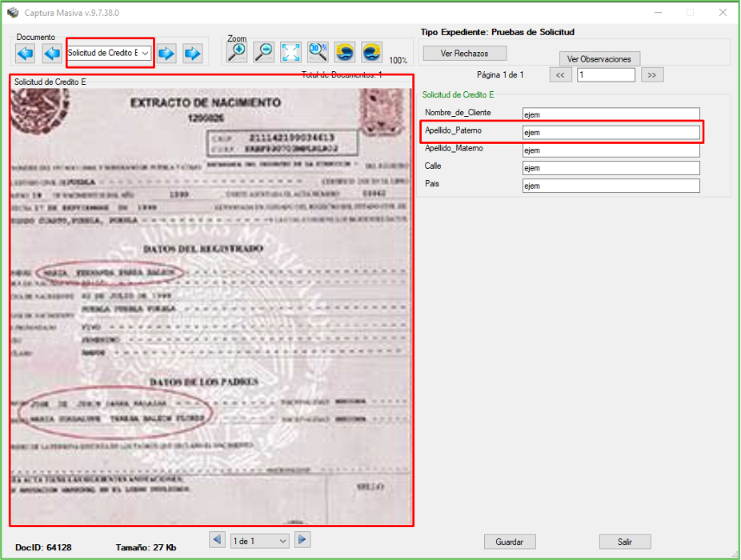
Task: Open Ver Observaciones
Action: point(599,59)
